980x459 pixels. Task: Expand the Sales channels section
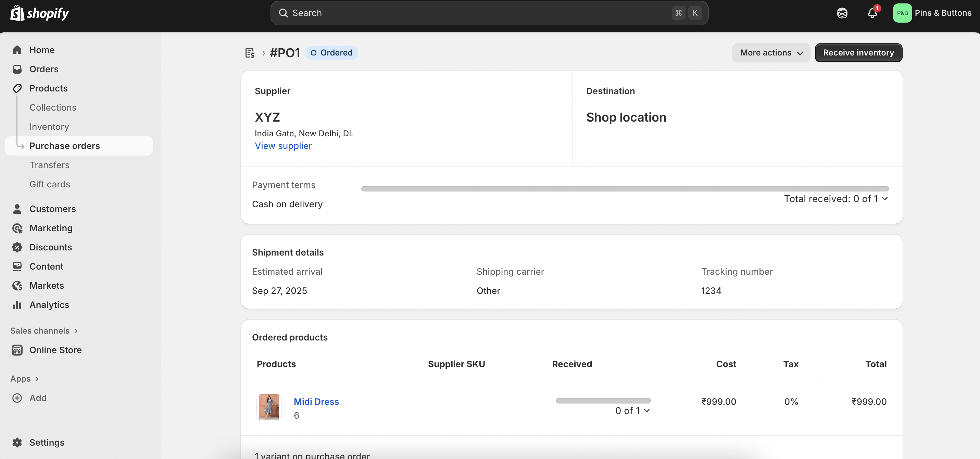(44, 331)
